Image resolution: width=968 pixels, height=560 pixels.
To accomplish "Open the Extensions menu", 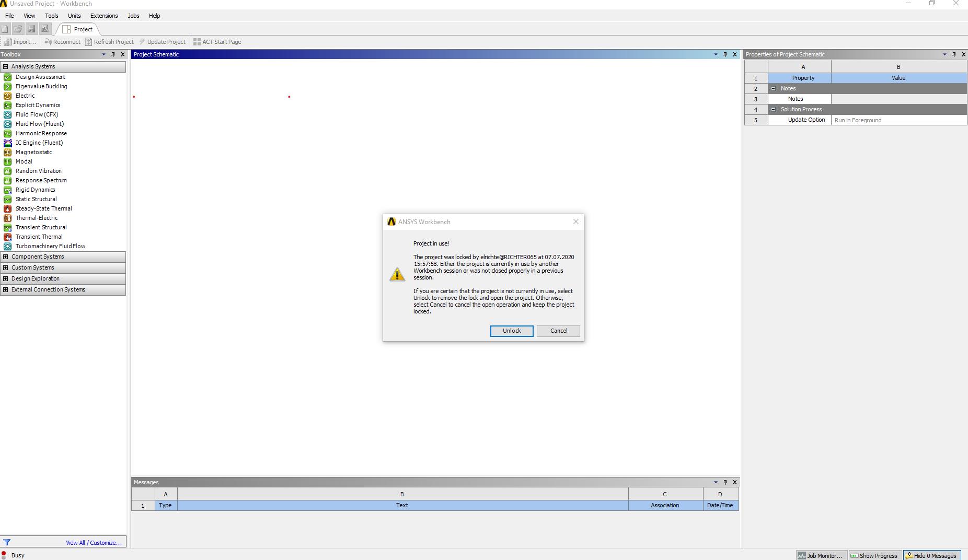I will pyautogui.click(x=104, y=16).
